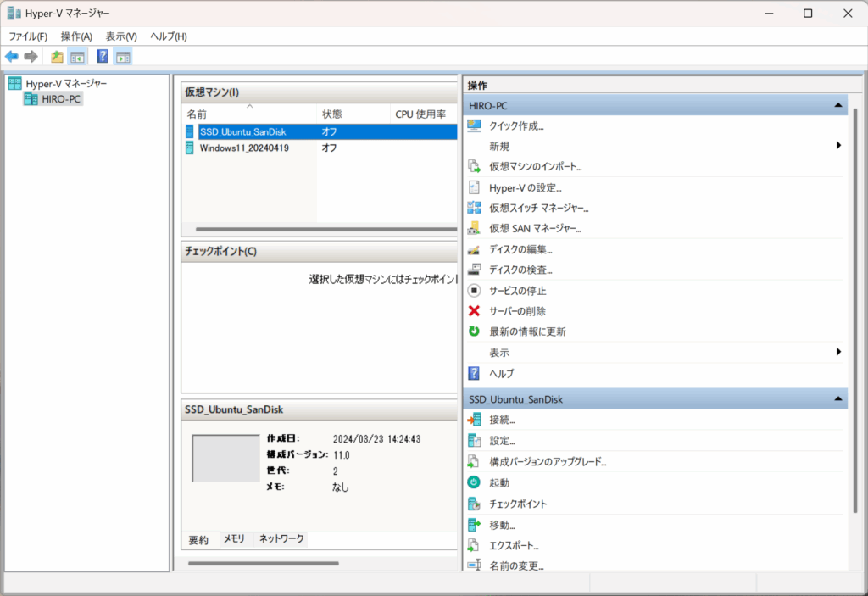Sort virtual machines by the 名前 column header
Image resolution: width=868 pixels, height=596 pixels.
250,114
